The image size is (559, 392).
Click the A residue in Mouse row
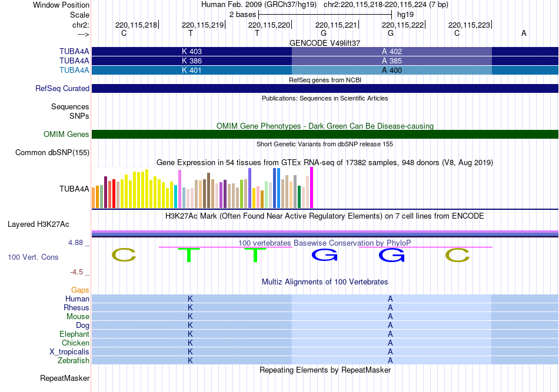click(x=390, y=317)
